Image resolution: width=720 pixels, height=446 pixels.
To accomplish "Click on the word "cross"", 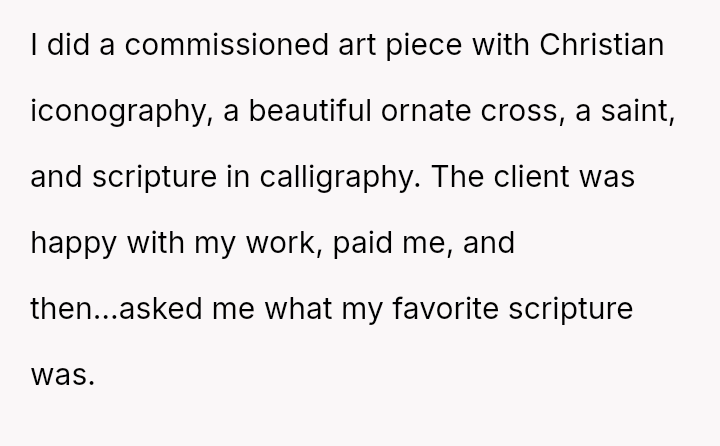I will tap(519, 113).
